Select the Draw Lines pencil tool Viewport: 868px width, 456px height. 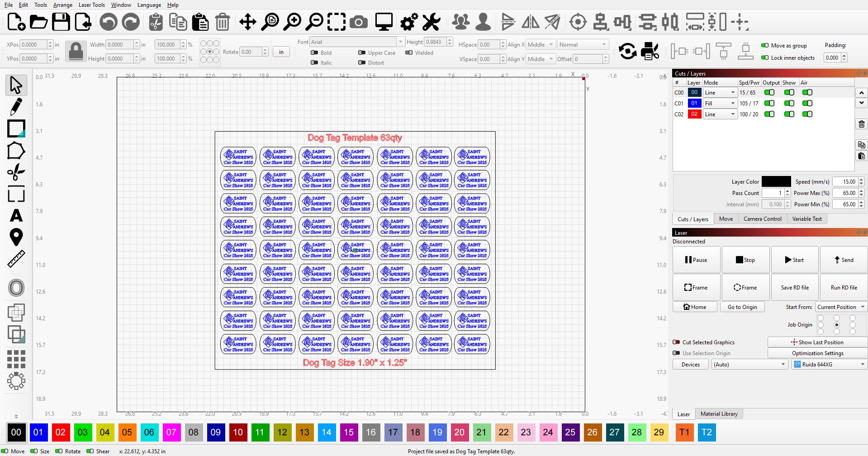pyautogui.click(x=16, y=107)
